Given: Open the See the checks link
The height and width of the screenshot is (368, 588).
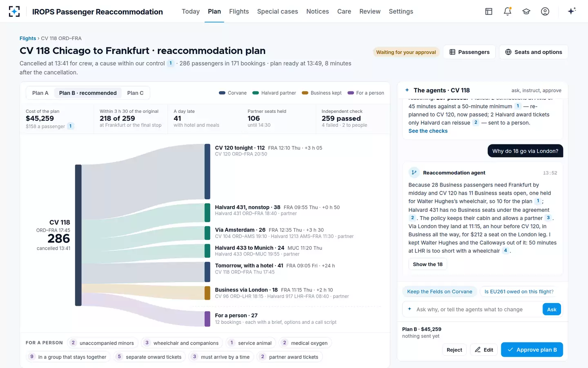Looking at the screenshot, I should [428, 131].
